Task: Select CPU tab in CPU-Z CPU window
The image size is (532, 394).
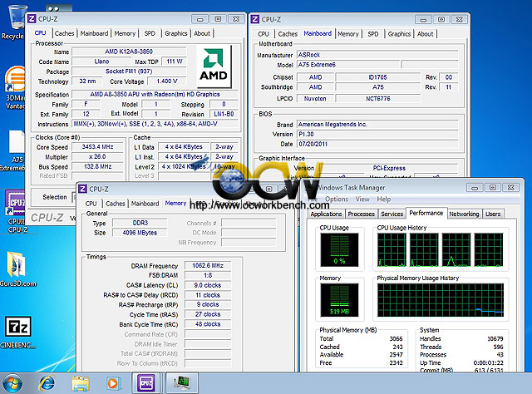Action: [40, 33]
